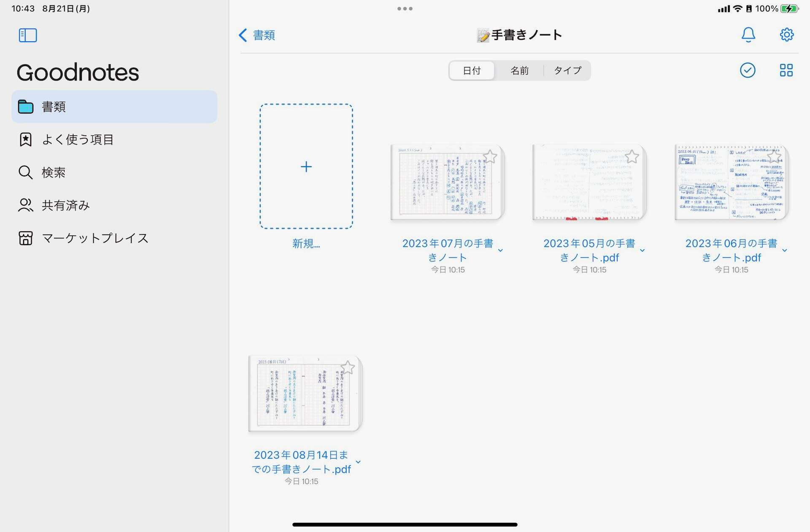Tap the cellular signal bars
Viewport: 810px width, 532px height.
click(724, 8)
